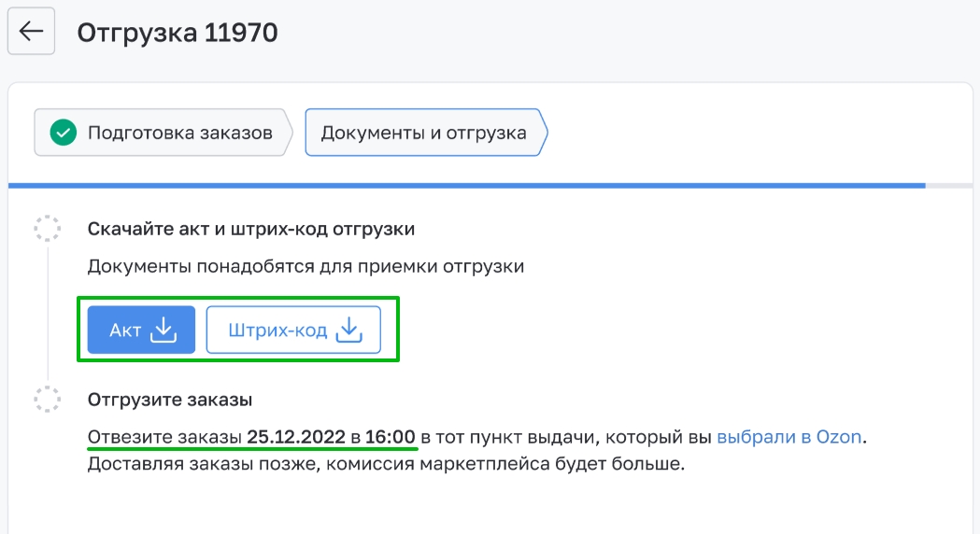Click the green checkmark on Подготовка заказов

[x=64, y=133]
